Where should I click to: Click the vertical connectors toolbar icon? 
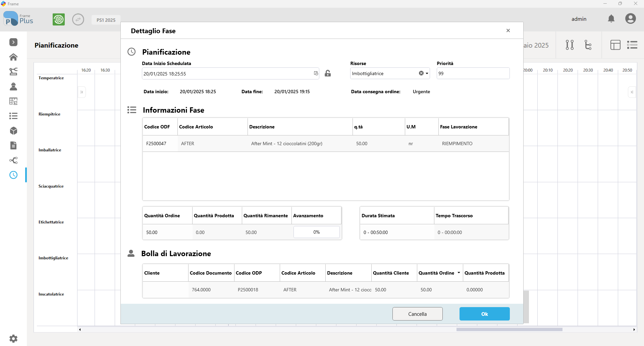[x=570, y=45]
